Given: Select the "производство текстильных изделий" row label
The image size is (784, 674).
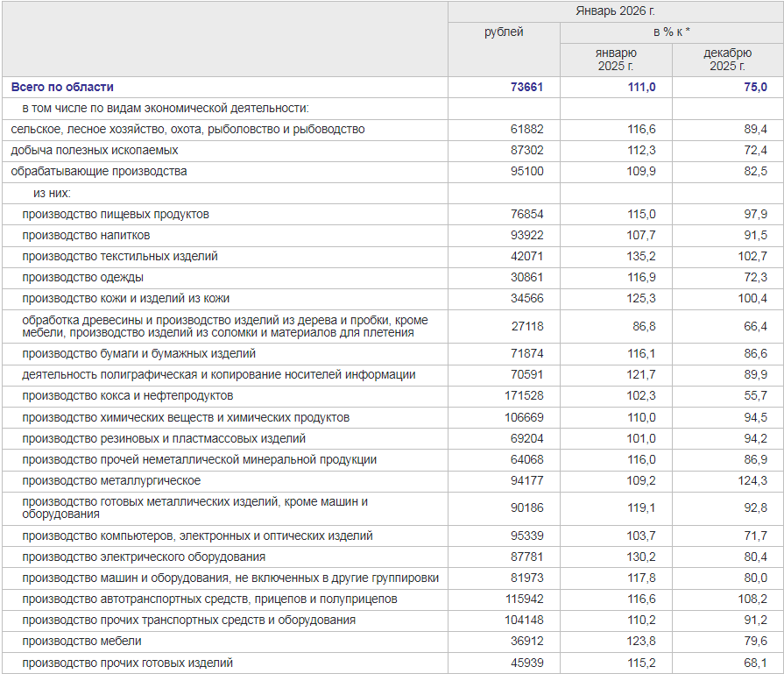Looking at the screenshot, I should click(x=120, y=257).
